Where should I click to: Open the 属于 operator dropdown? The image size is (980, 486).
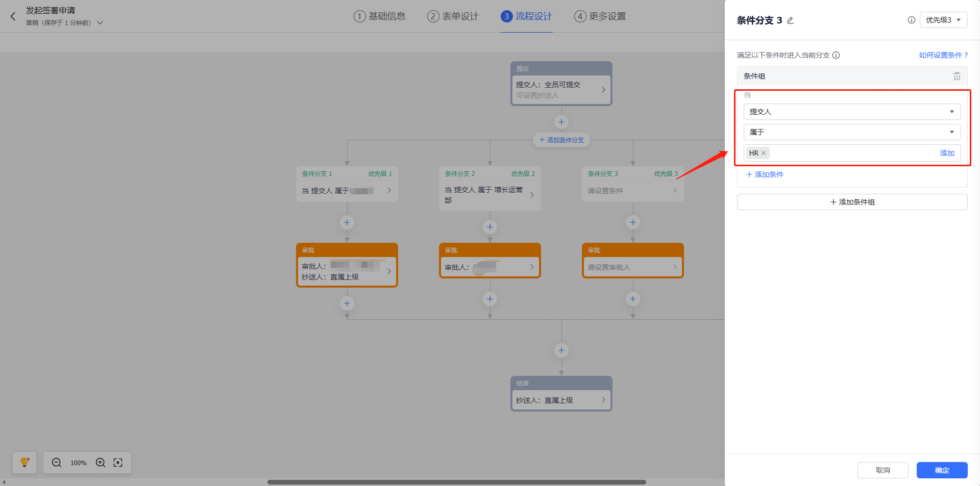click(x=852, y=132)
